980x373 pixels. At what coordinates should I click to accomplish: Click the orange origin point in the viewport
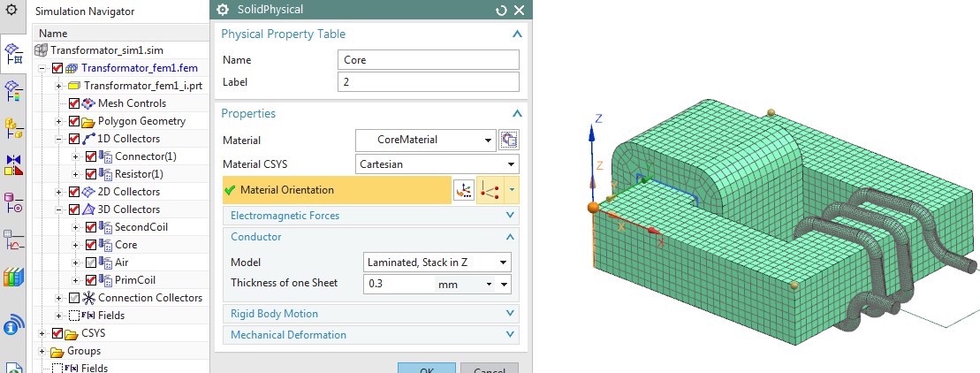pos(593,208)
